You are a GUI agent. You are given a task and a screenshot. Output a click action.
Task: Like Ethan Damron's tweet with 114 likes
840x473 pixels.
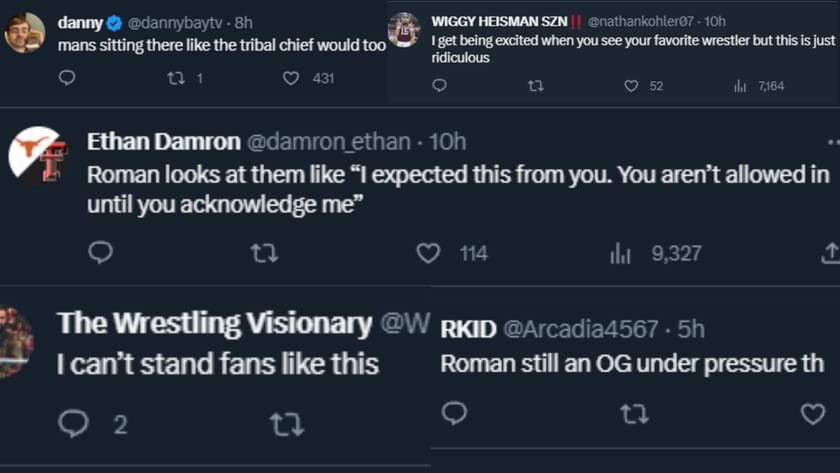(428, 253)
